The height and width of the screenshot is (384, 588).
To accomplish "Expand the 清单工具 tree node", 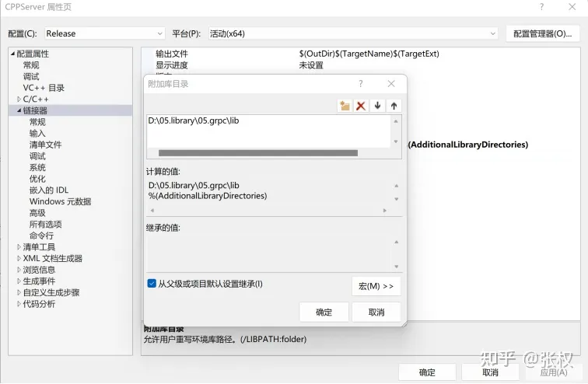I will tap(19, 247).
